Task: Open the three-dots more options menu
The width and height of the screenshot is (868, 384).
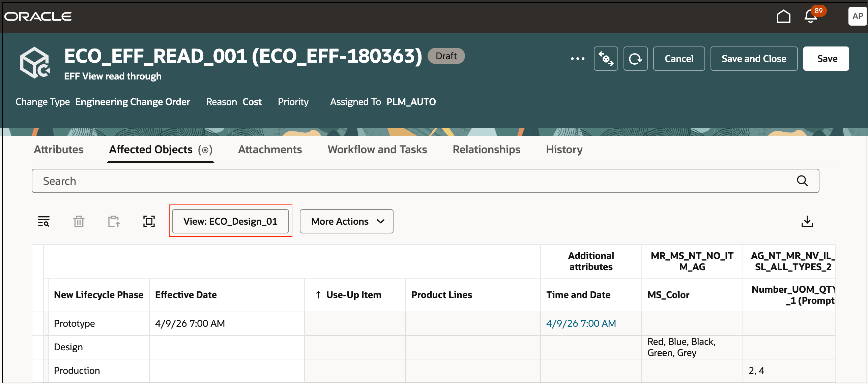Action: 577,59
